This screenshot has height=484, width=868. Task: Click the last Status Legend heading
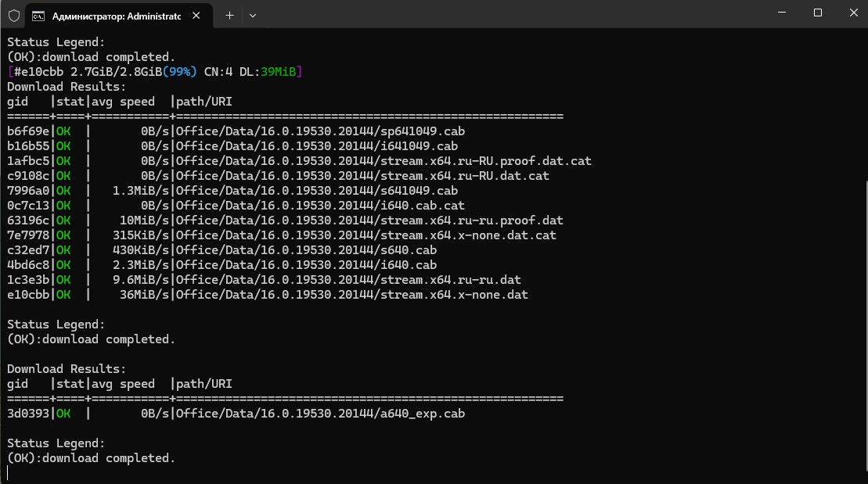click(x=56, y=443)
